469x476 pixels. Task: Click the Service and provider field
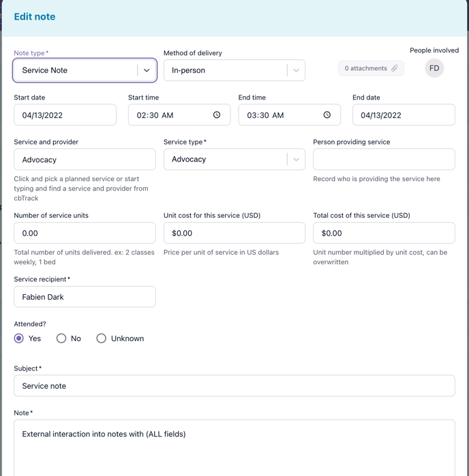(x=85, y=159)
